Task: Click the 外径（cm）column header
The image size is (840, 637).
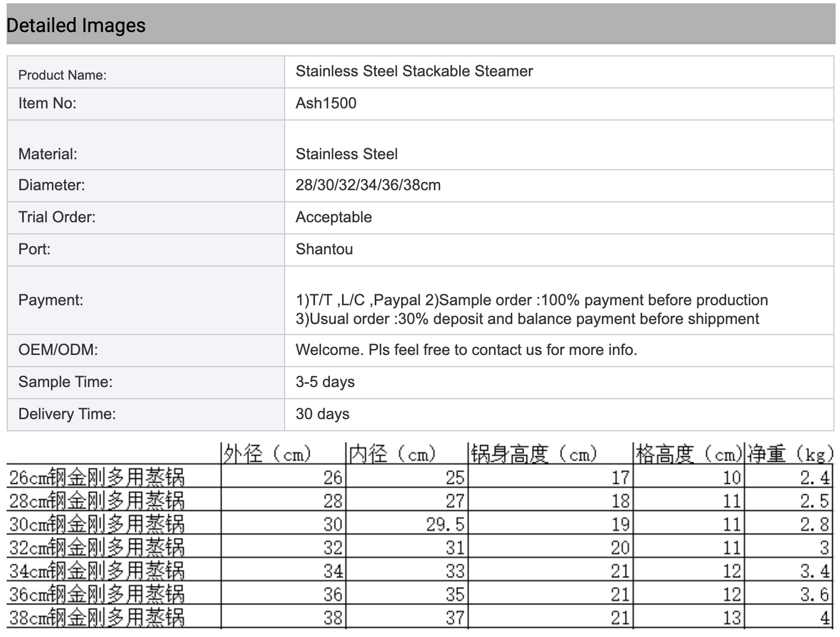Action: (x=268, y=454)
